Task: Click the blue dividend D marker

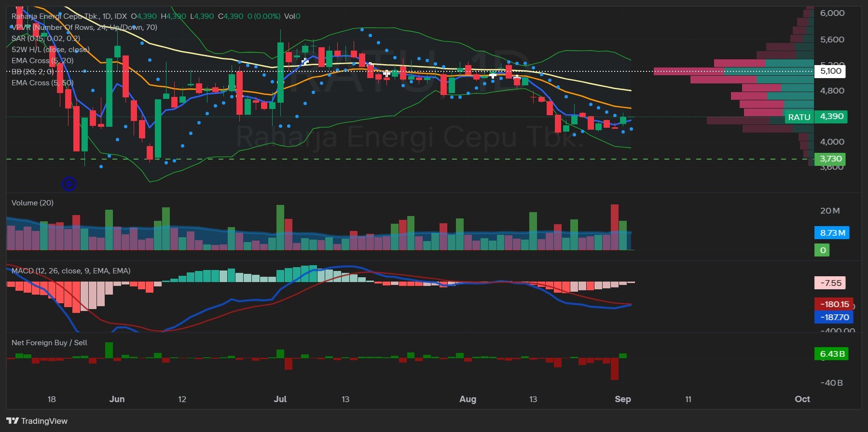Action: tap(69, 184)
